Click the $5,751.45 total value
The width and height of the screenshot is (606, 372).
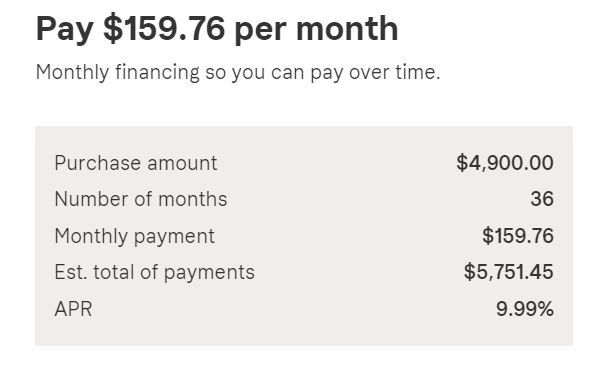pos(509,272)
